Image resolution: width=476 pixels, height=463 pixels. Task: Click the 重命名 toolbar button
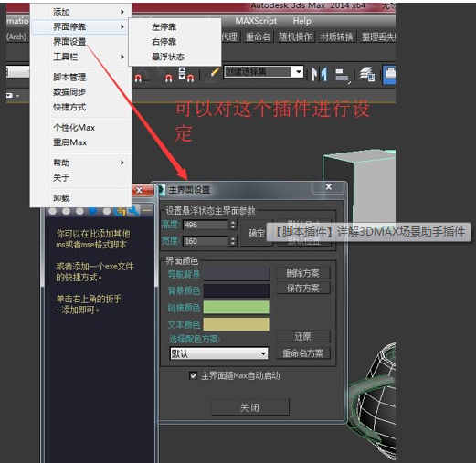coord(258,37)
